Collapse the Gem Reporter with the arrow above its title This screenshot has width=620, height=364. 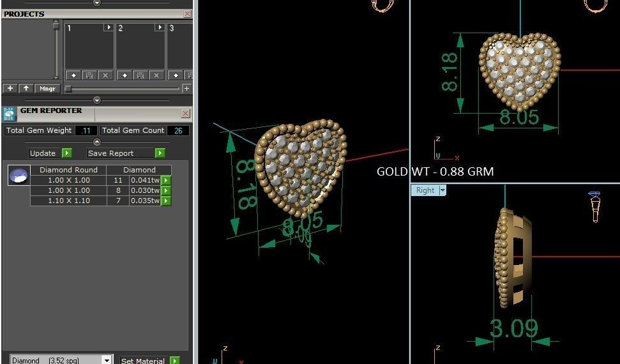(x=97, y=100)
